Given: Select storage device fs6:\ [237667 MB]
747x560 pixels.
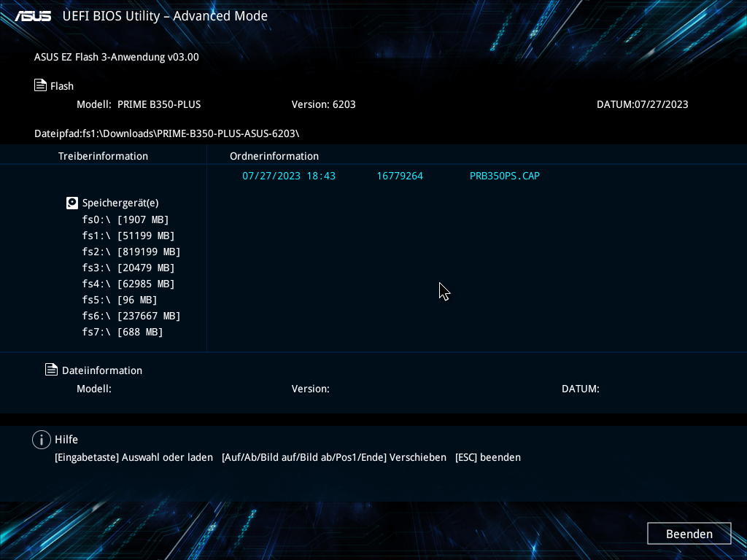Looking at the screenshot, I should click(x=131, y=316).
